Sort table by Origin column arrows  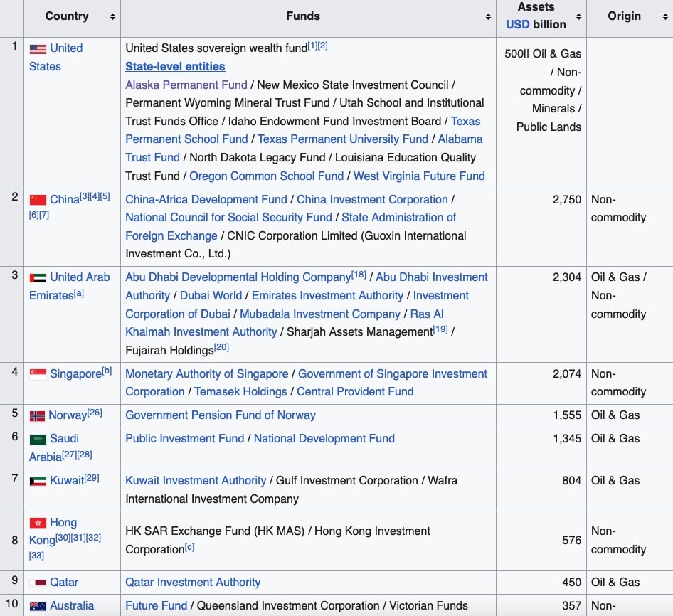click(x=664, y=16)
